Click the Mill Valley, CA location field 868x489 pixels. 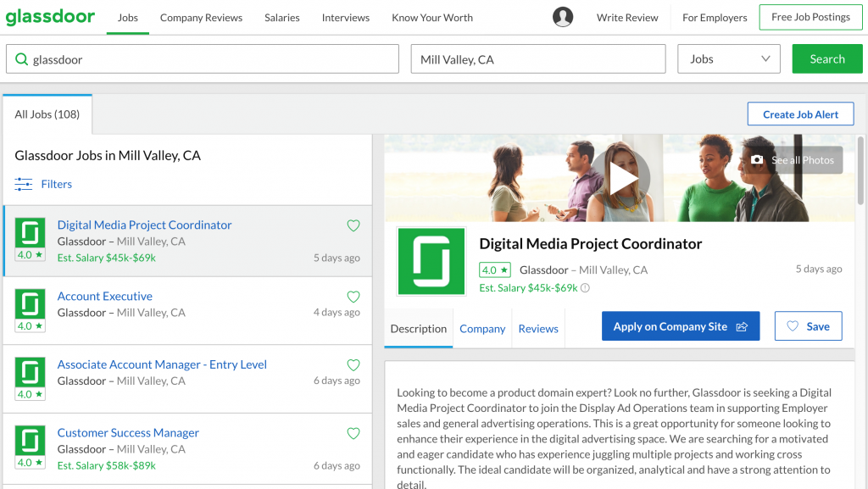coord(537,59)
